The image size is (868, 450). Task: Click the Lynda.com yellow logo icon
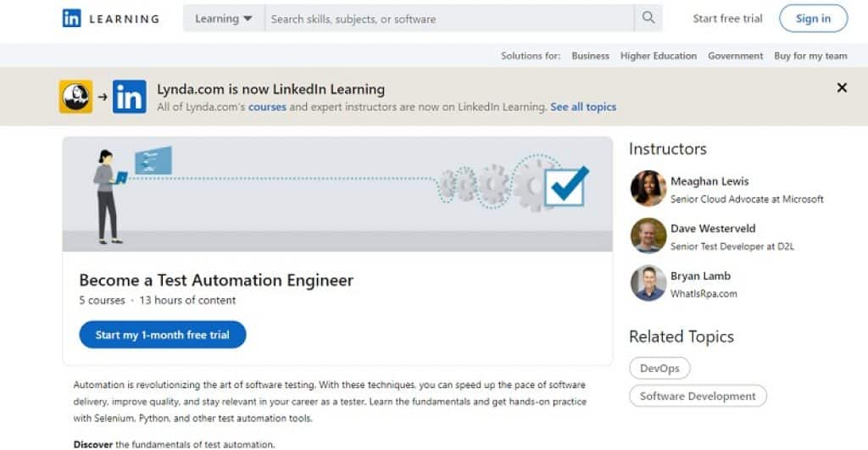75,97
